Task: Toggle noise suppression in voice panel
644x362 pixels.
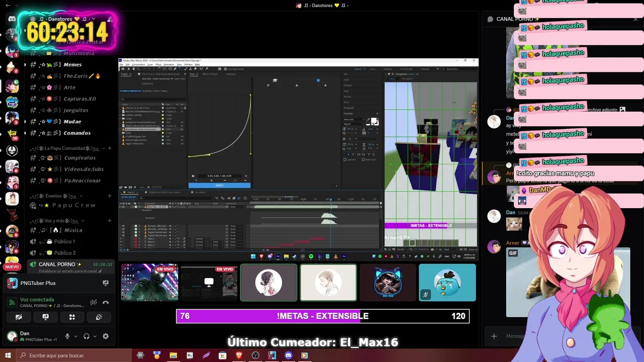Action: pos(94,302)
